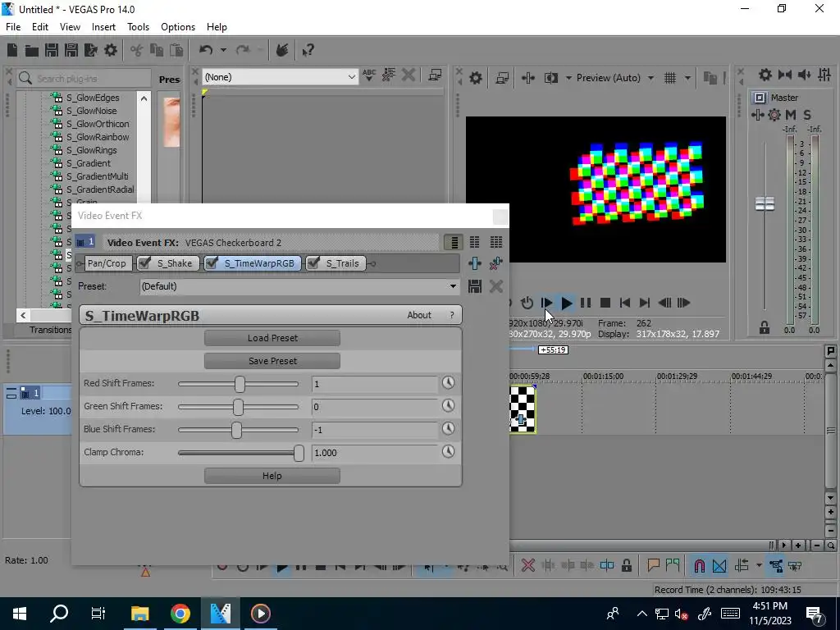Pause the Video Preview playback
Viewport: 840px width, 630px height.
(x=586, y=304)
